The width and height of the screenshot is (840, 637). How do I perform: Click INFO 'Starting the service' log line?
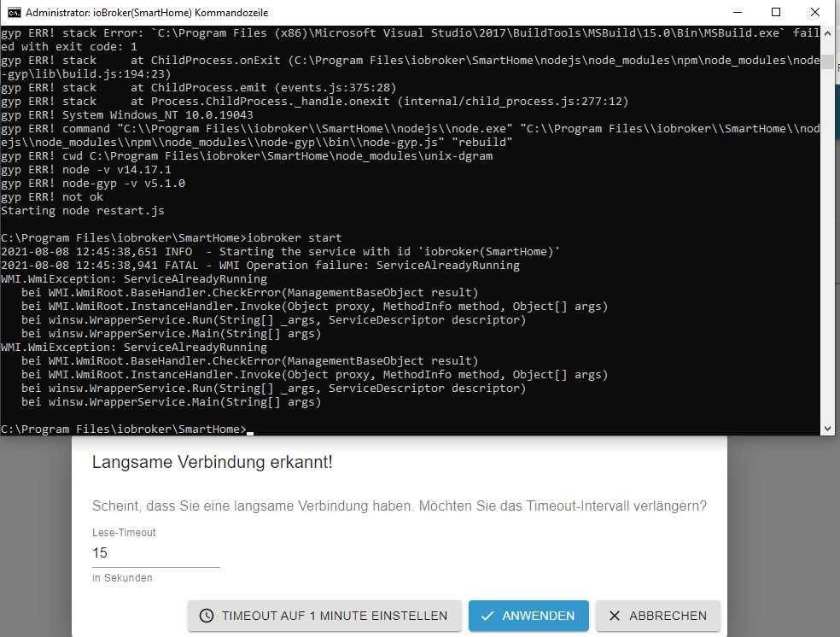(281, 252)
